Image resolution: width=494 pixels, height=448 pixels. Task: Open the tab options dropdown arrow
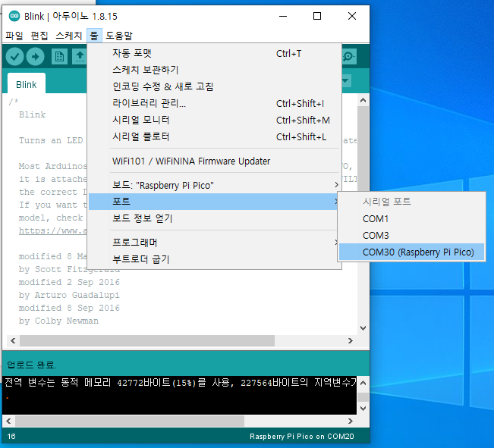(346, 80)
